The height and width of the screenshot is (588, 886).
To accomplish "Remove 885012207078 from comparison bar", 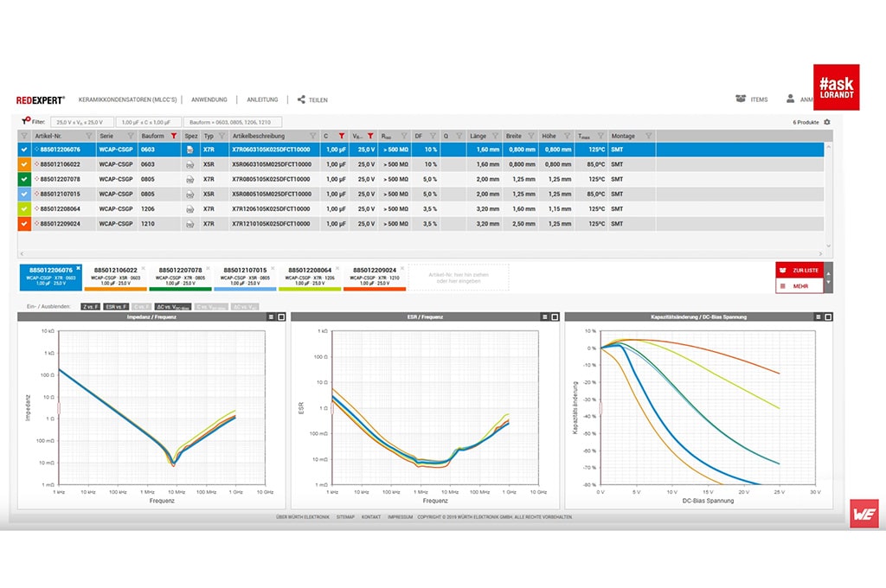I will [208, 268].
